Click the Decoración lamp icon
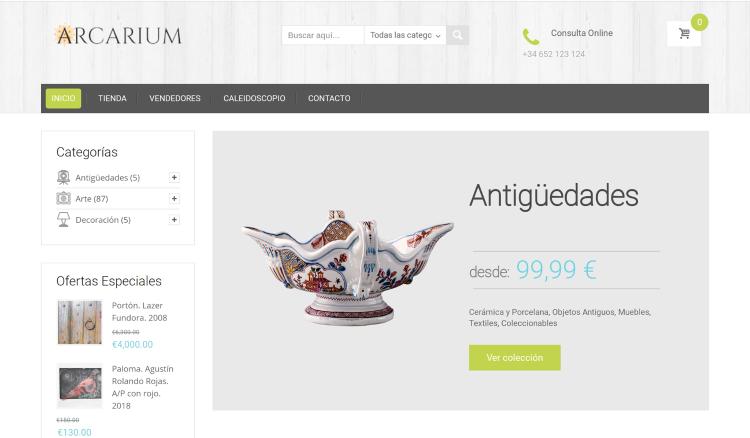The height and width of the screenshot is (438, 750). (63, 219)
